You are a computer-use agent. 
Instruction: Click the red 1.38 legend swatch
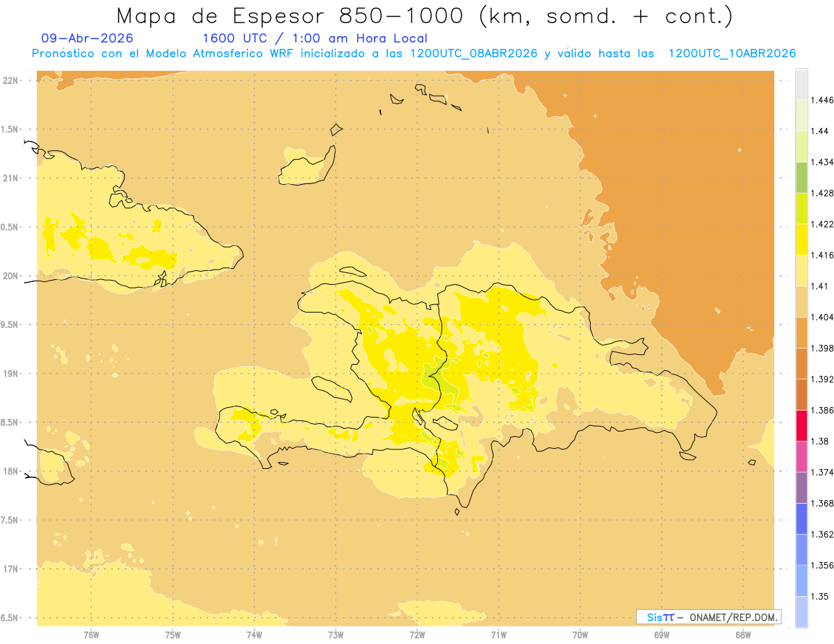coord(801,426)
